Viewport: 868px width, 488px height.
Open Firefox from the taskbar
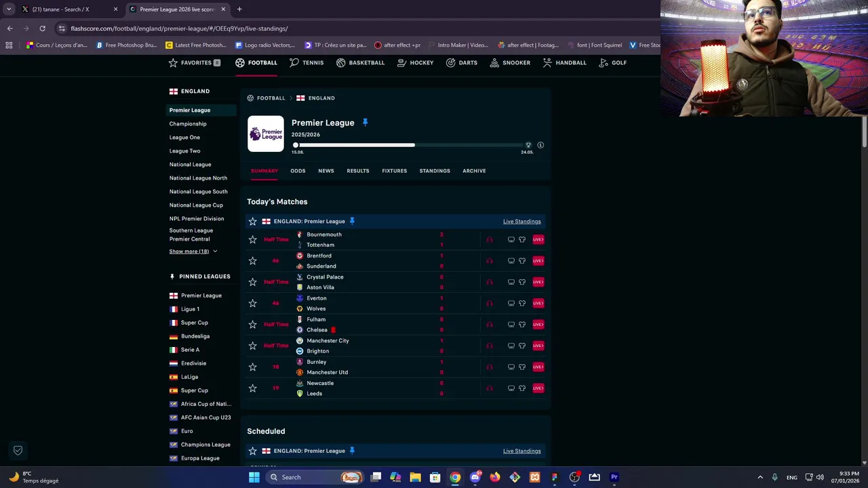(495, 477)
